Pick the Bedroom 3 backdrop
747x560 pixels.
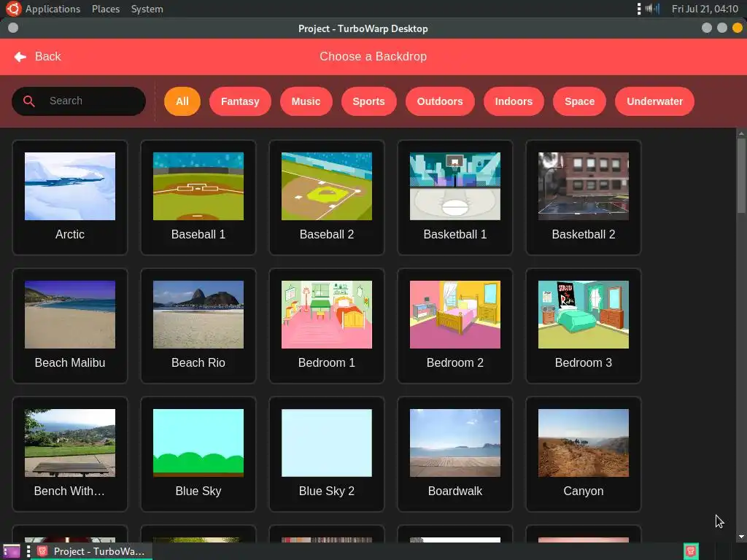(584, 326)
